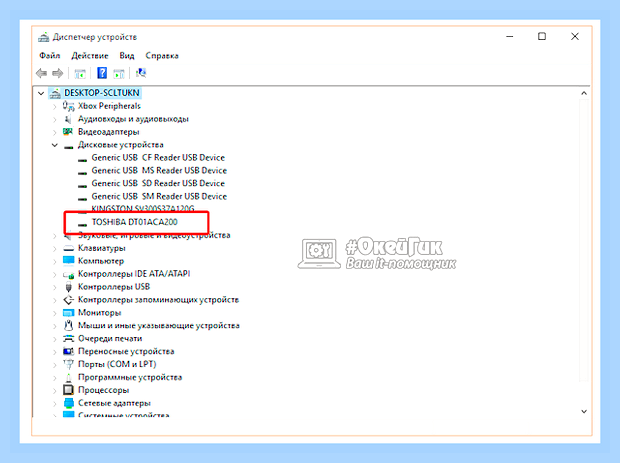Select Generic USB CF Reader USB Device
The height and width of the screenshot is (463, 620).
158,157
